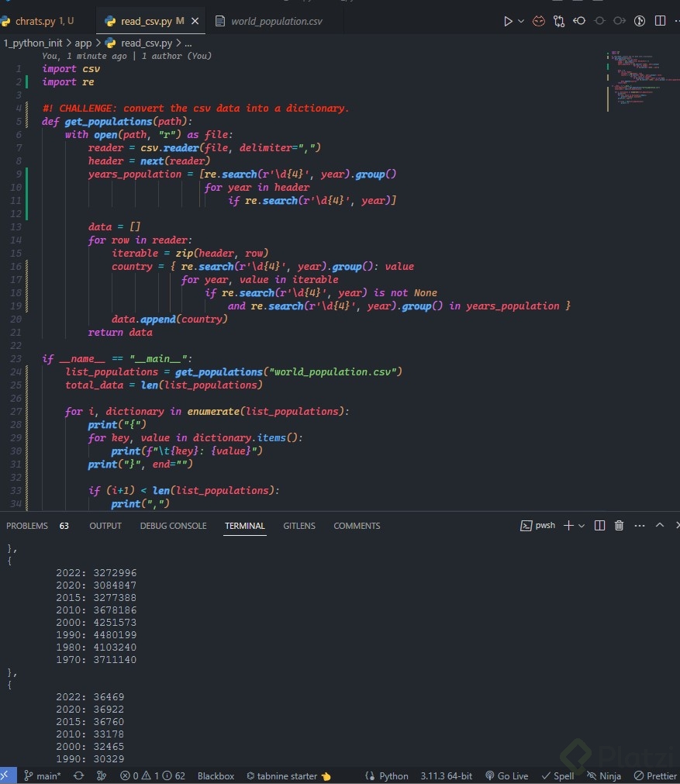Open editor More Actions ellipsis

pyautogui.click(x=676, y=21)
